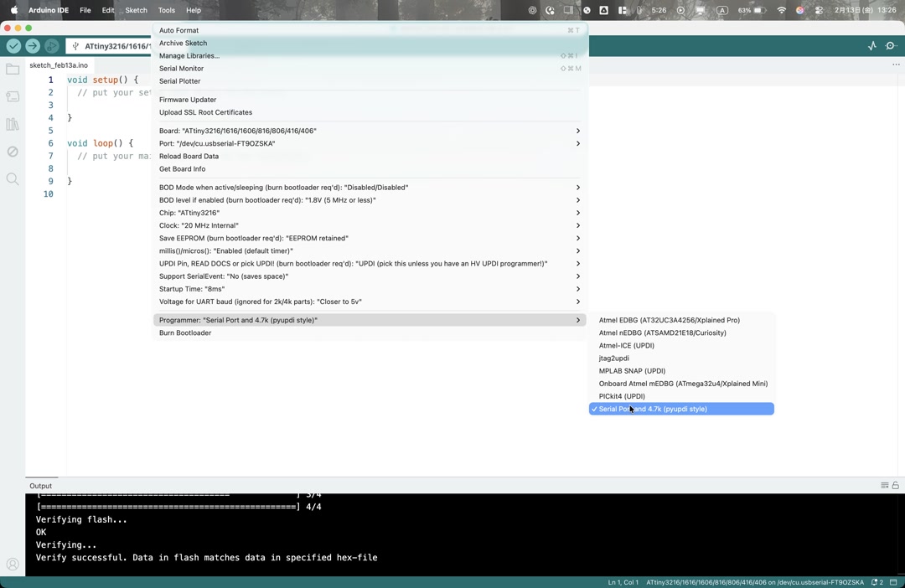
Task: Open Firmware Updater
Action: tap(370, 99)
